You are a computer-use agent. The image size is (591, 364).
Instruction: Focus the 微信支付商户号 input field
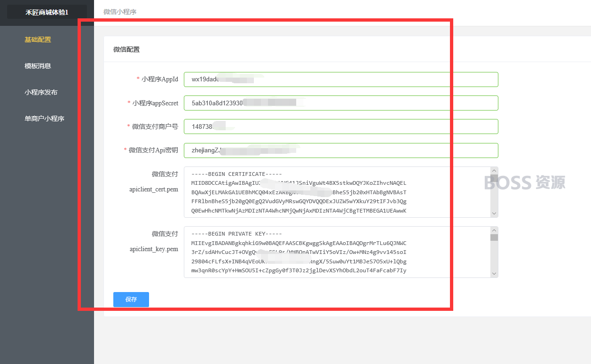pyautogui.click(x=341, y=126)
